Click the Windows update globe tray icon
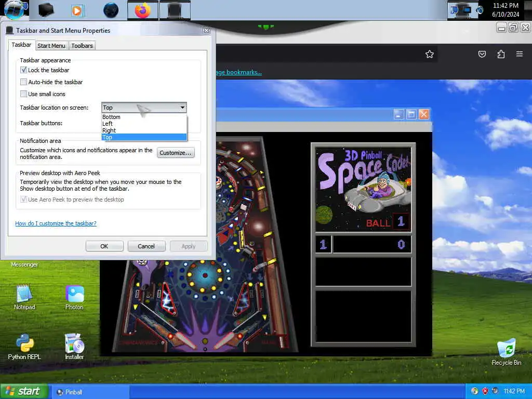Screen dimensions: 532x399 [475, 391]
